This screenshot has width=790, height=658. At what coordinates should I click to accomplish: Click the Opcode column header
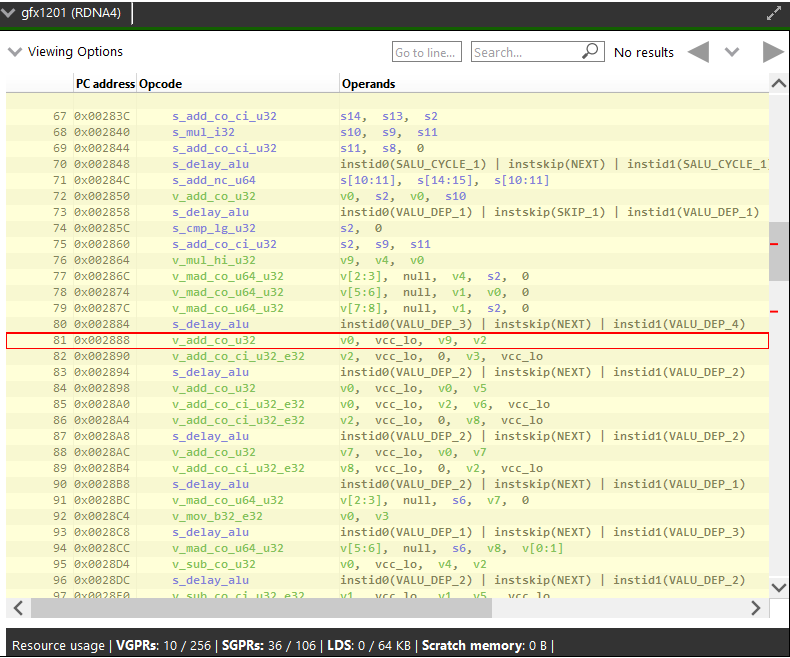click(x=160, y=84)
